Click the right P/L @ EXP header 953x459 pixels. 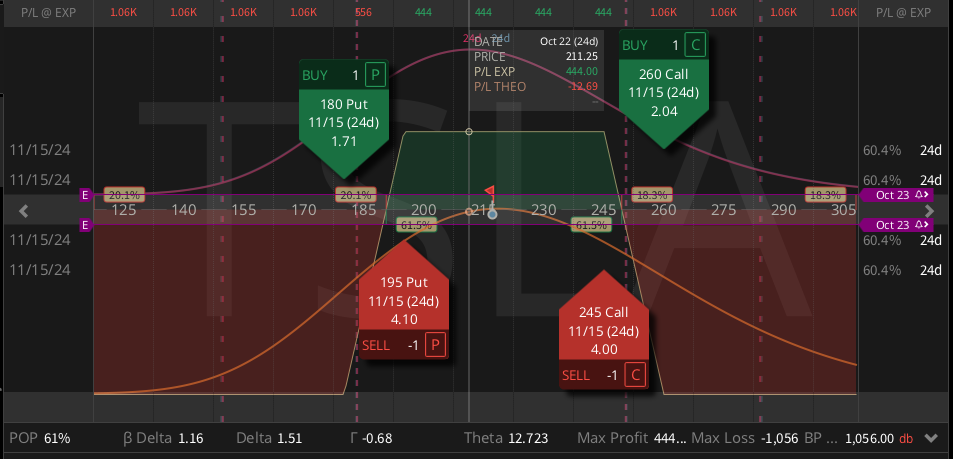point(905,12)
